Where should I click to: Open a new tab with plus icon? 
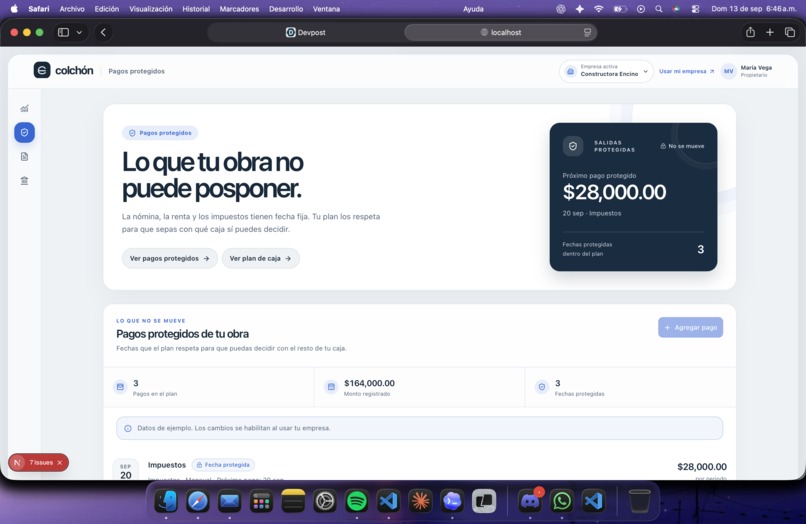770,32
